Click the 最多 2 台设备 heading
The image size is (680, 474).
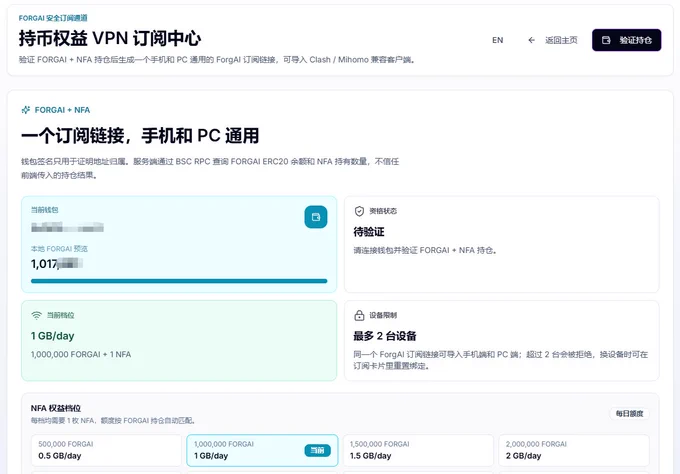[385, 336]
